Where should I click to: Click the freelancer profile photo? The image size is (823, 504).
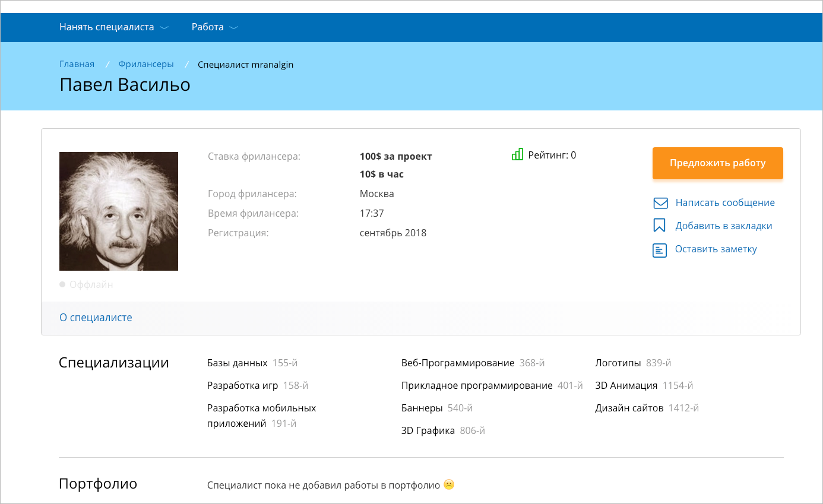click(119, 211)
